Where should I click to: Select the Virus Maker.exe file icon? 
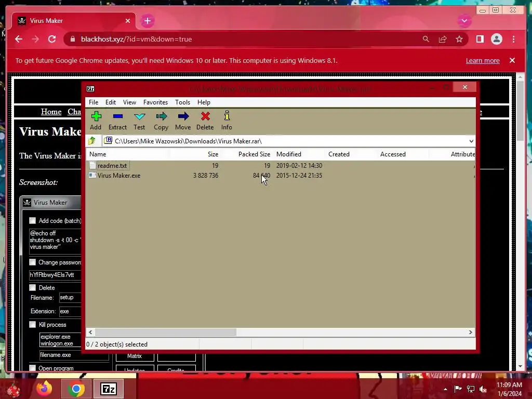(x=92, y=176)
